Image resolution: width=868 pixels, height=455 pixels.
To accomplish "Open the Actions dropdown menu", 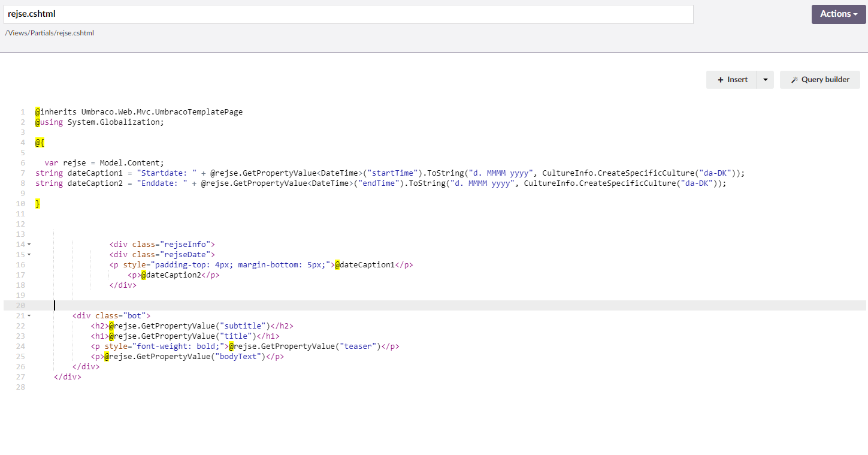I will click(x=839, y=14).
